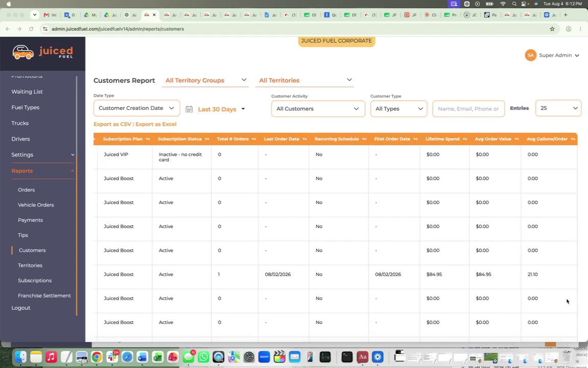Launch Music app from the Dock
588x368 pixels.
(x=51, y=356)
